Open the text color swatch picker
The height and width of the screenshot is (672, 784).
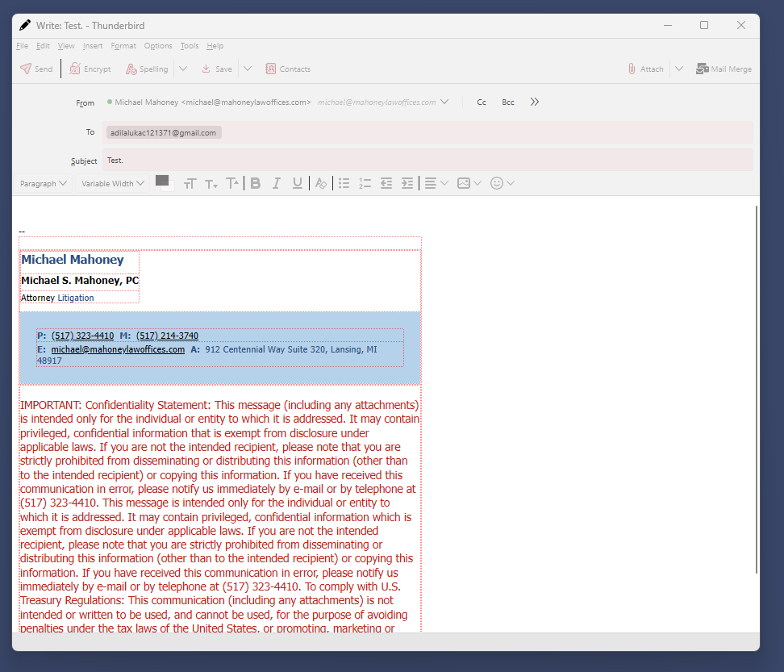pyautogui.click(x=165, y=183)
